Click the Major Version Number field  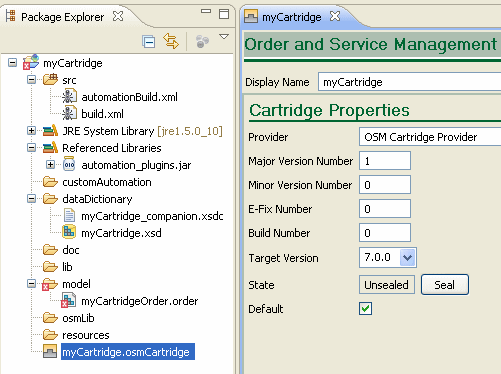[385, 161]
